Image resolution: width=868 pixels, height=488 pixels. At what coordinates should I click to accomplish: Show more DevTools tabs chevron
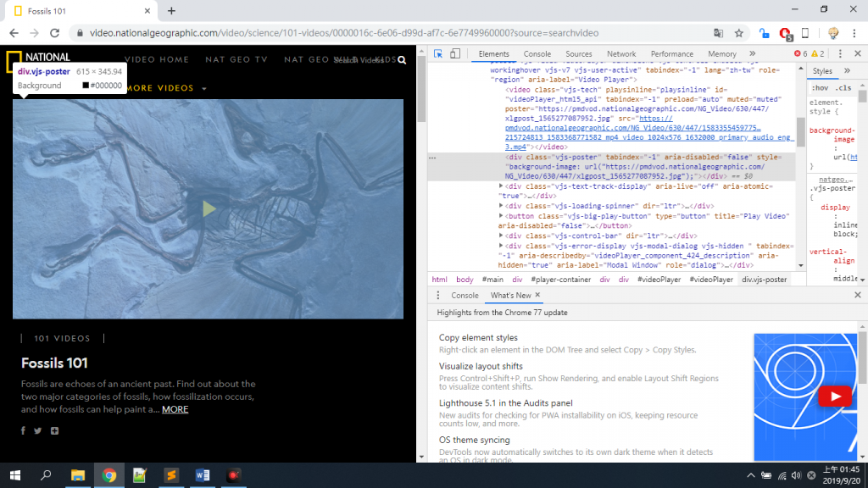point(753,53)
